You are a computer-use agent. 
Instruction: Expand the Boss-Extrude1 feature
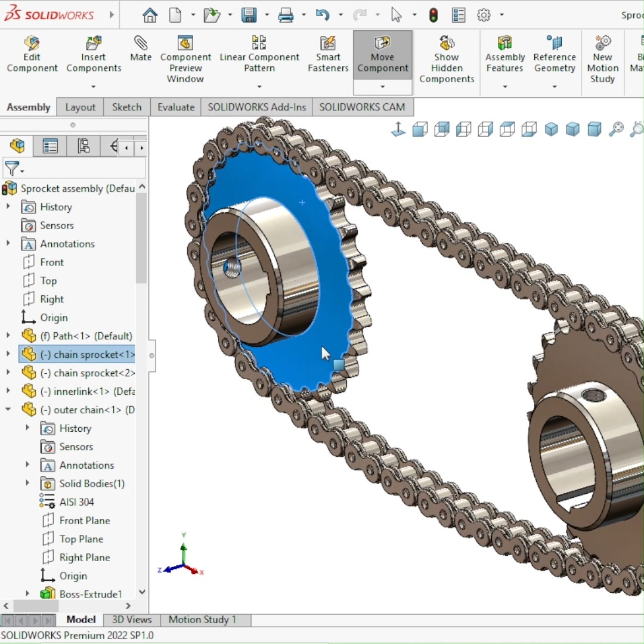[x=27, y=593]
